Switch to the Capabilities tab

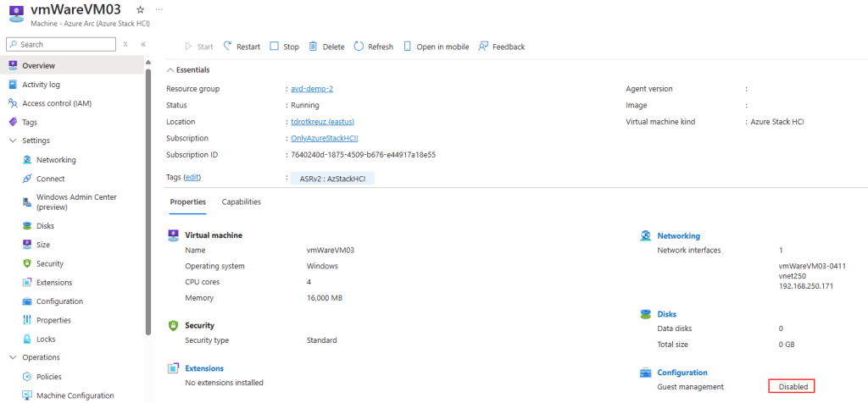pyautogui.click(x=242, y=201)
